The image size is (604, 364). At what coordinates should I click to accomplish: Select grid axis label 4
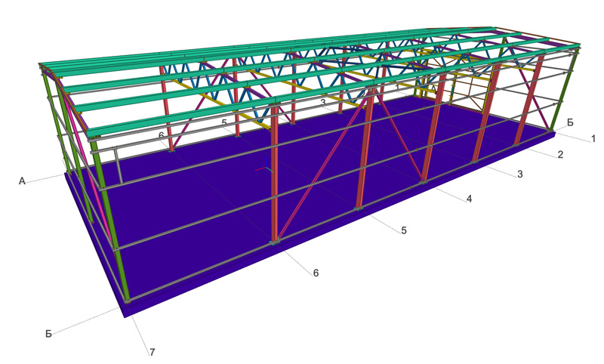tap(469, 199)
